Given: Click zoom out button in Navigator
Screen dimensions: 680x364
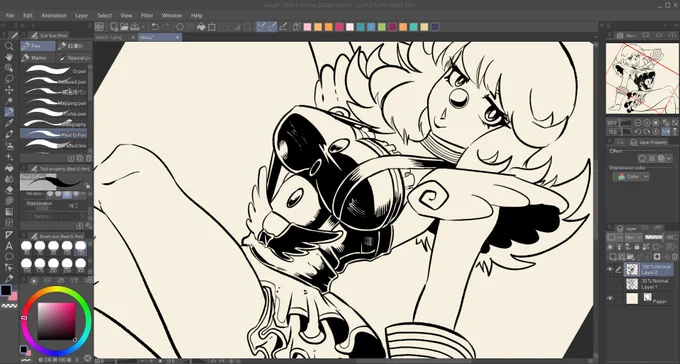Looking at the screenshot, I should pyautogui.click(x=638, y=123).
